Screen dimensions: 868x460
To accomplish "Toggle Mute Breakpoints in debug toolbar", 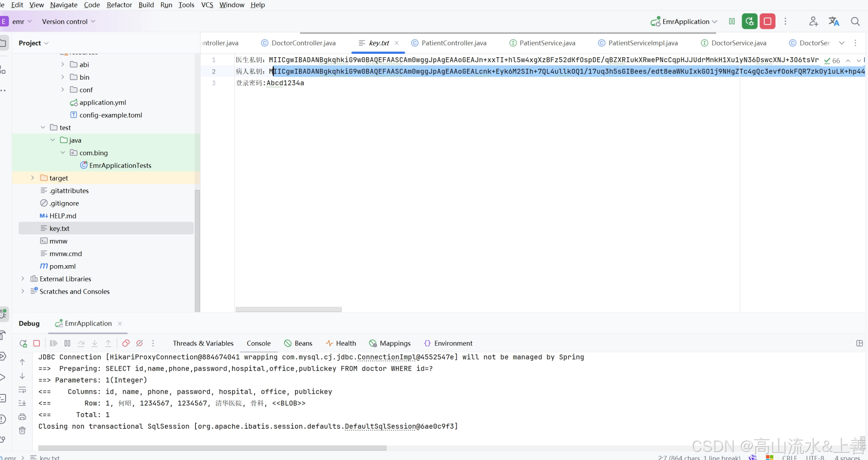I will pyautogui.click(x=139, y=343).
